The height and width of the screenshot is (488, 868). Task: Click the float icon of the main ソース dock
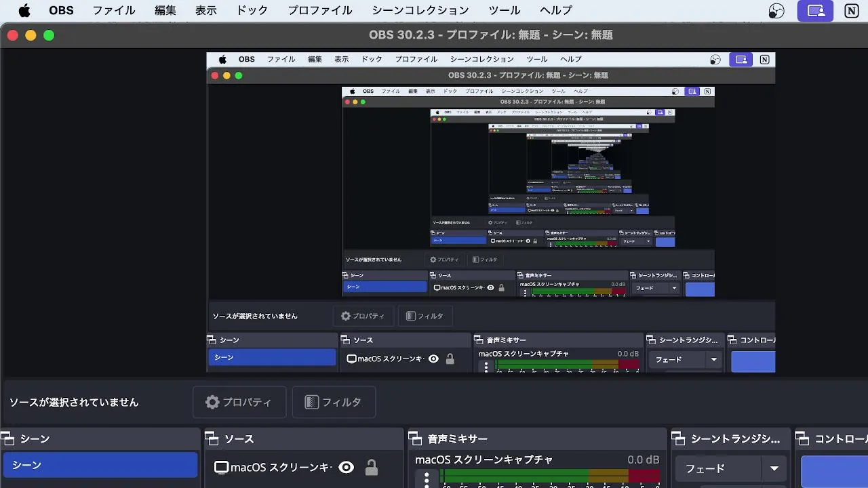point(212,439)
